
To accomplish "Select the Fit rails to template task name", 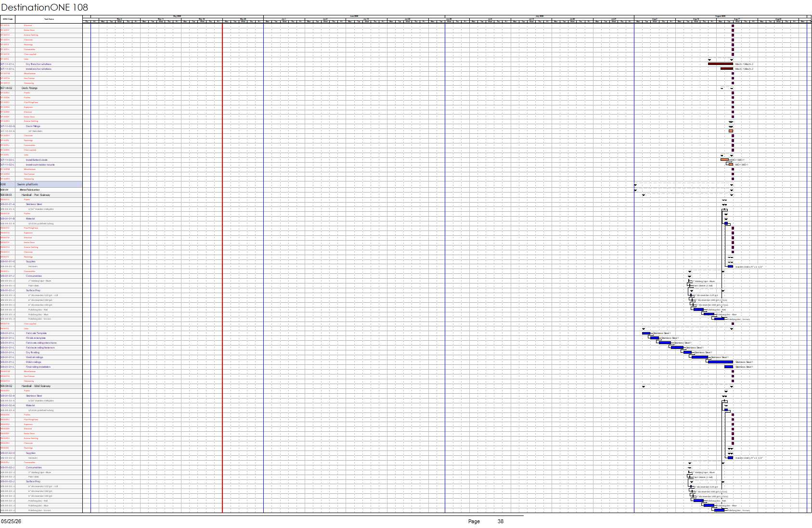I will tap(36, 338).
